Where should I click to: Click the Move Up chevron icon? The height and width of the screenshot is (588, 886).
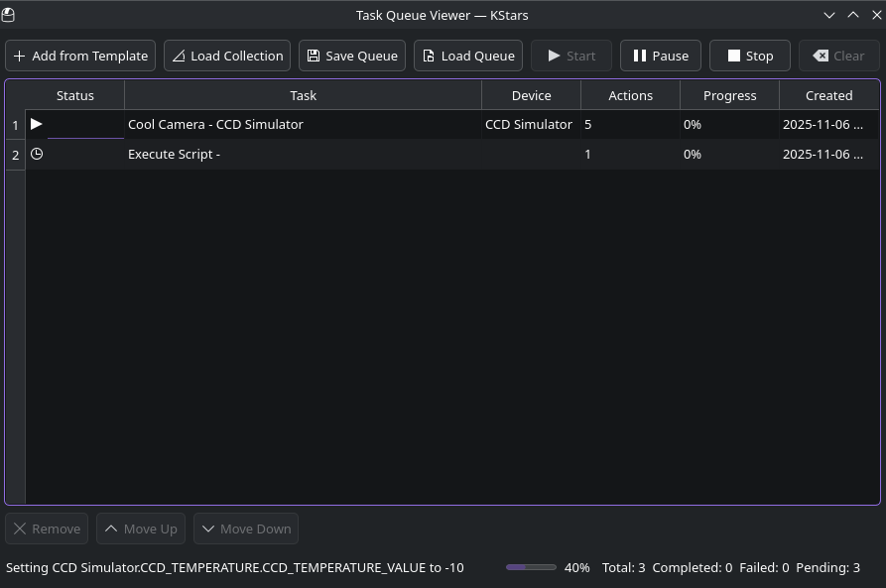(x=111, y=529)
